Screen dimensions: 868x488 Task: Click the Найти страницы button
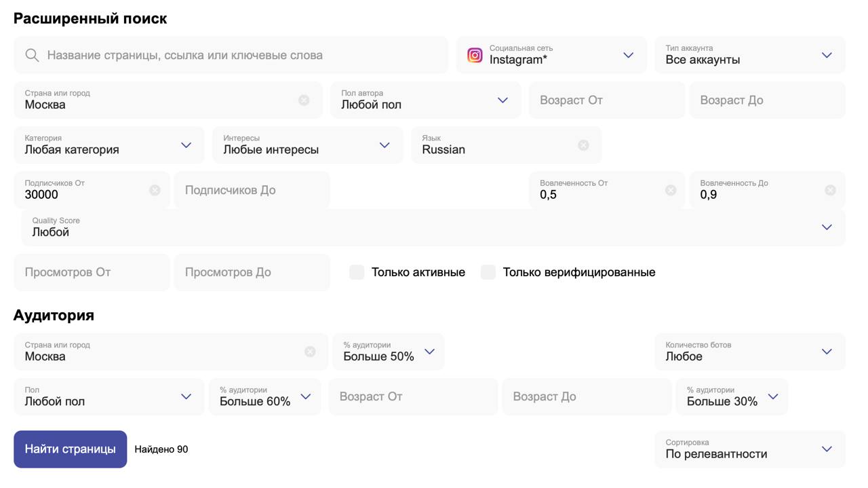click(71, 449)
